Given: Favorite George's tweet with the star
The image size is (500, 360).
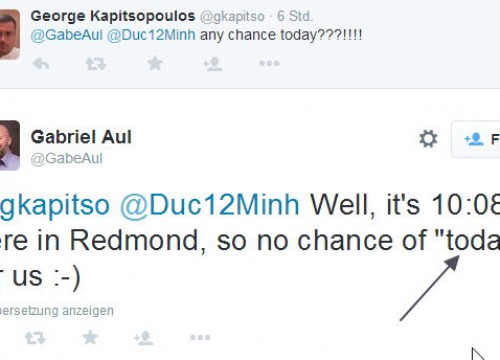Looking at the screenshot, I should click(x=155, y=63).
